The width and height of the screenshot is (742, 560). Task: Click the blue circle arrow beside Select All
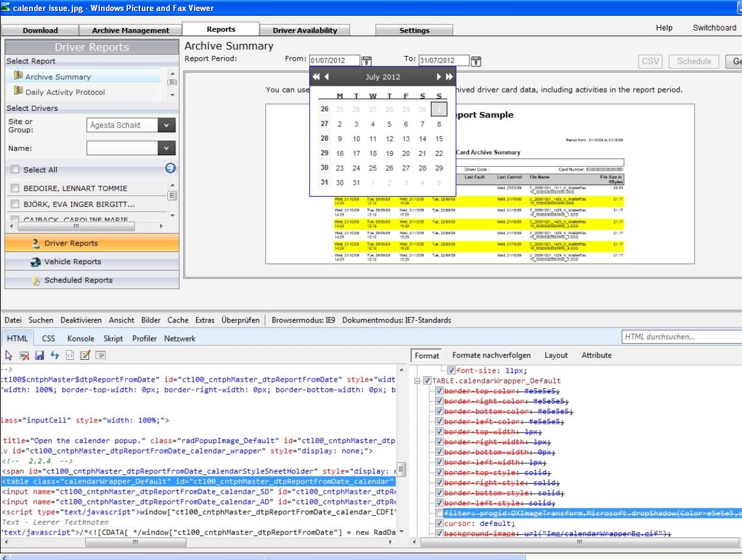[170, 169]
